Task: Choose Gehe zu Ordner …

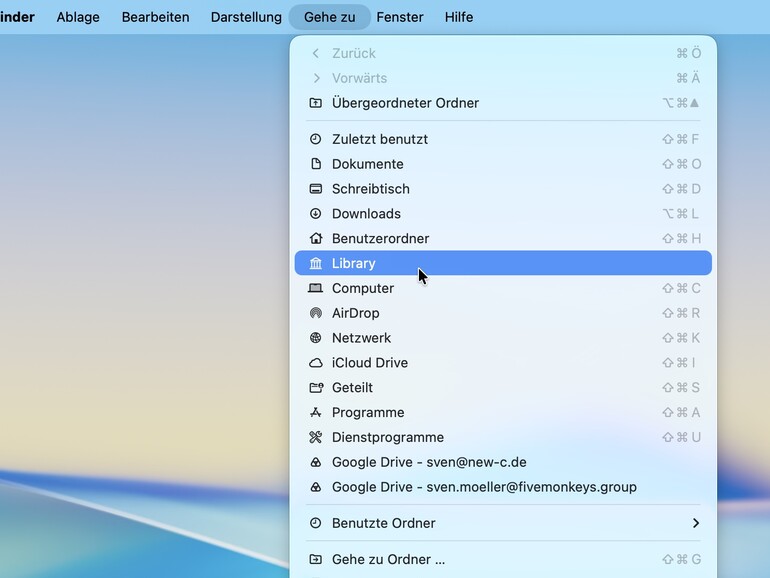Action: tap(503, 559)
